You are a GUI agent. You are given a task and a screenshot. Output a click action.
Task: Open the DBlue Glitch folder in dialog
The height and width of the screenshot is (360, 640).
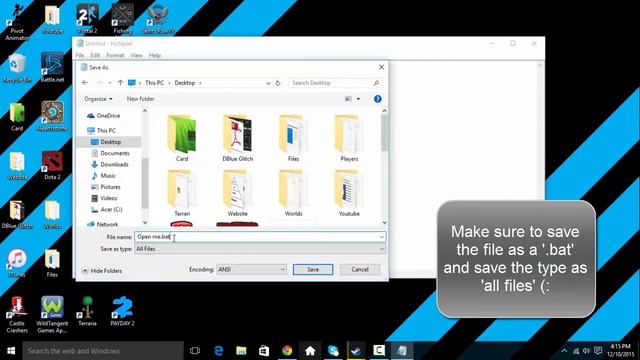click(238, 138)
